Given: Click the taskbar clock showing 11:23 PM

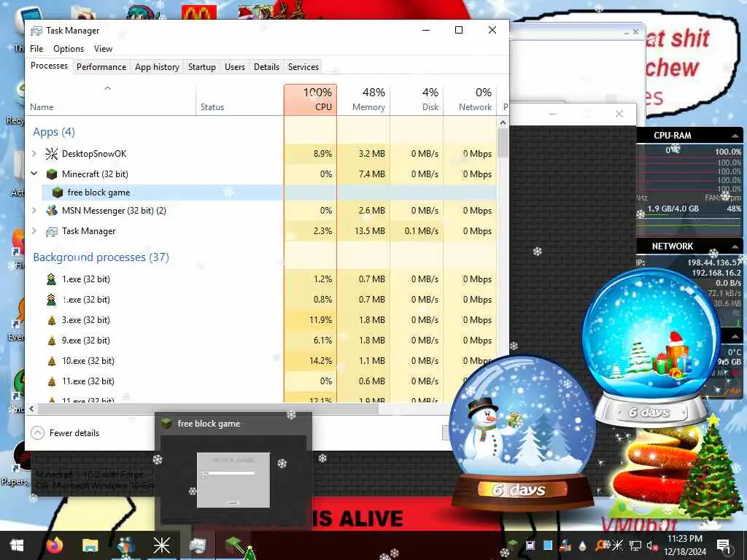Looking at the screenshot, I should (685, 545).
